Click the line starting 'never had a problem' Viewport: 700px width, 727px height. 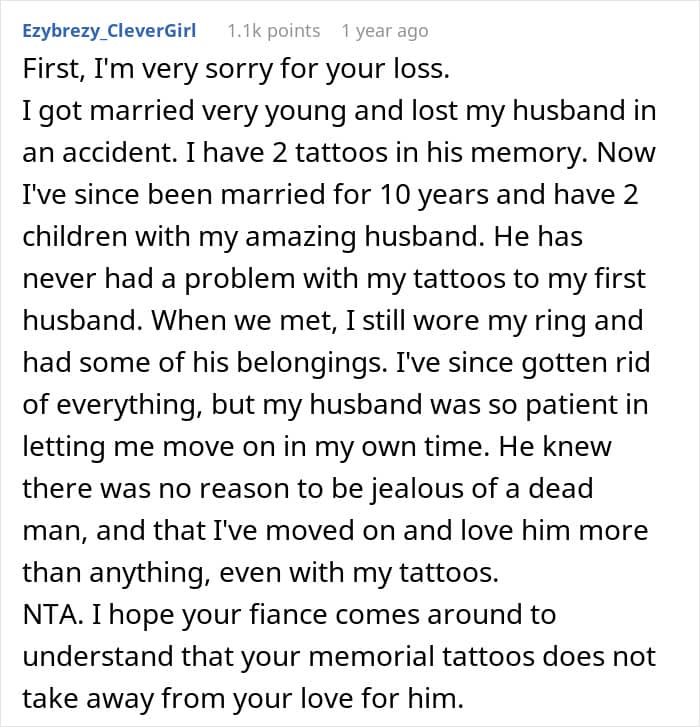tap(334, 280)
